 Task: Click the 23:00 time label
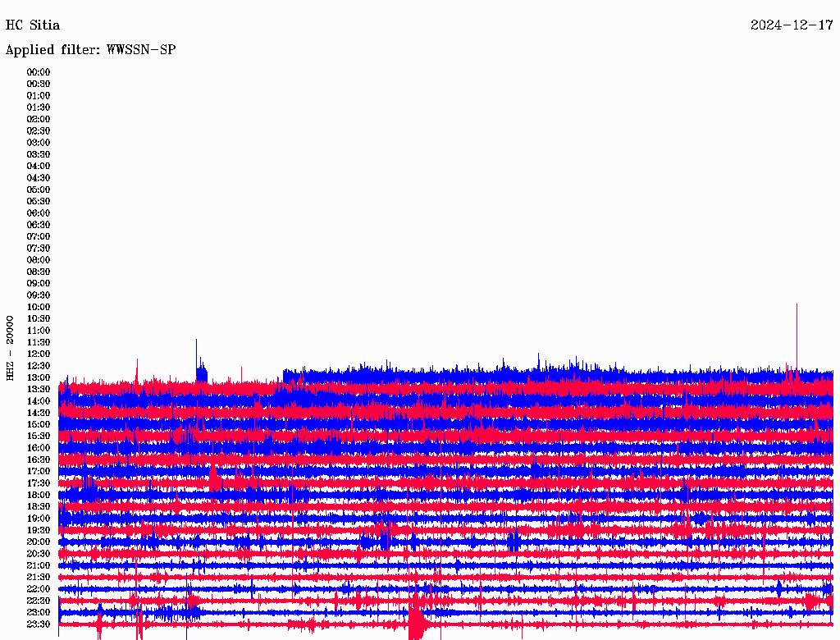[39, 613]
